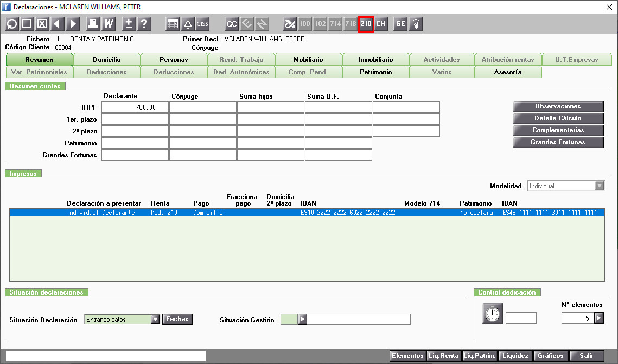Switch to the Asesoría tab
This screenshot has width=618, height=364.
tap(508, 72)
